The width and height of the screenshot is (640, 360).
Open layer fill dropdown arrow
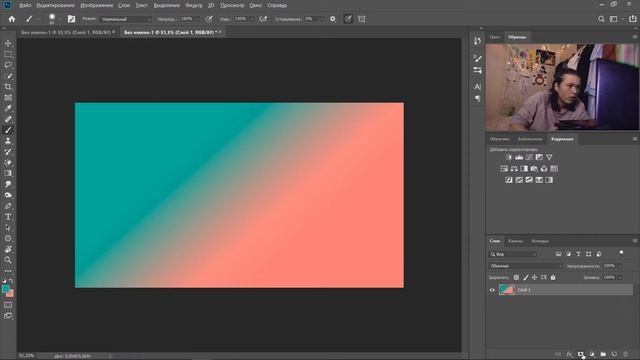(620, 278)
